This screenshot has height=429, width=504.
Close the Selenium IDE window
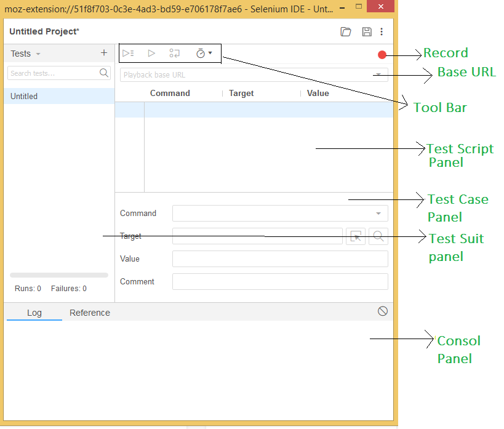(x=380, y=6)
